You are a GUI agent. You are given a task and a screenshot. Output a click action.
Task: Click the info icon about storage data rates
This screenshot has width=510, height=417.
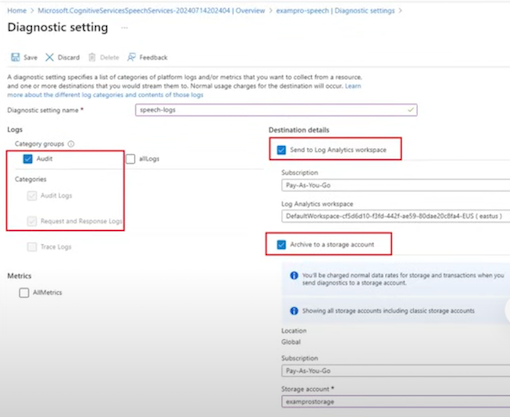294,276
